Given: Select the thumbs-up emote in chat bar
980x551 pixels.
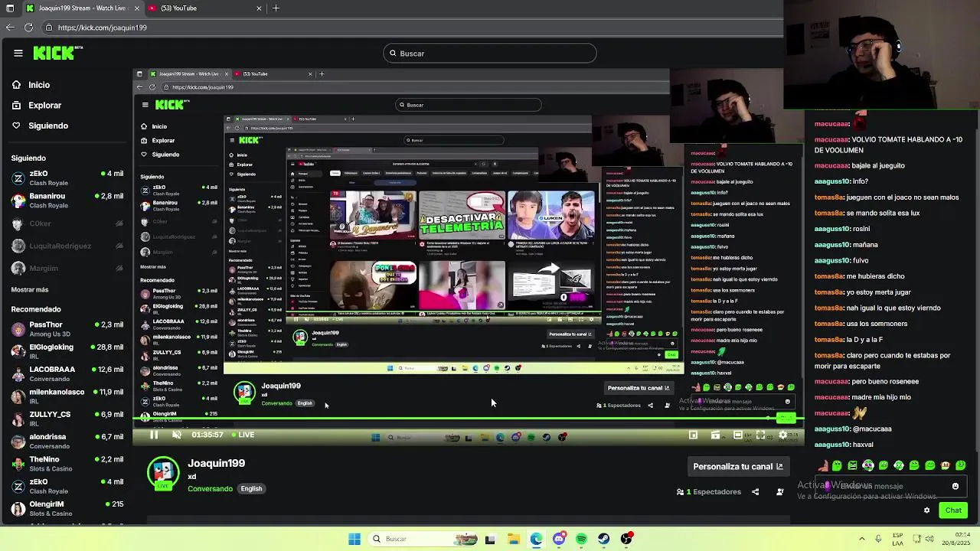Looking at the screenshot, I should point(822,465).
